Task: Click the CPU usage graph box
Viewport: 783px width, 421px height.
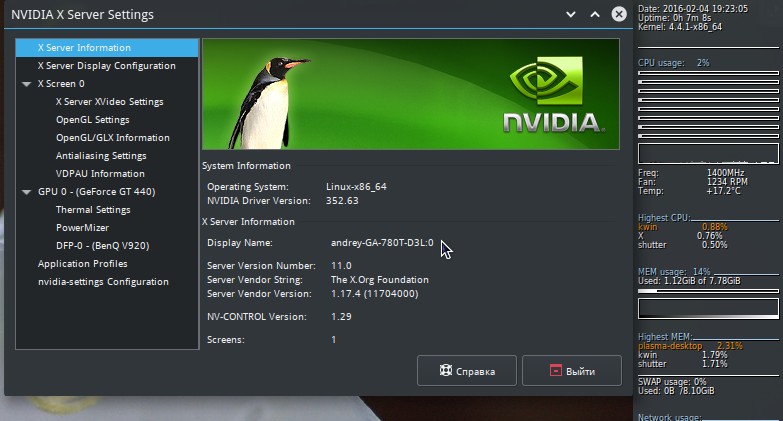Action: tap(708, 154)
